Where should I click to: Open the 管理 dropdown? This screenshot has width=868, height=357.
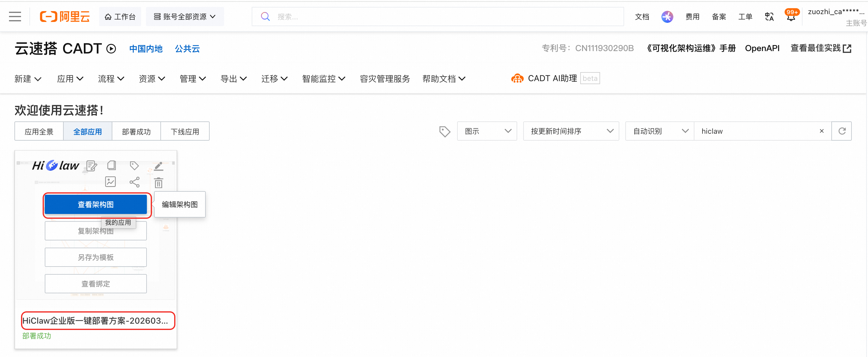(193, 79)
